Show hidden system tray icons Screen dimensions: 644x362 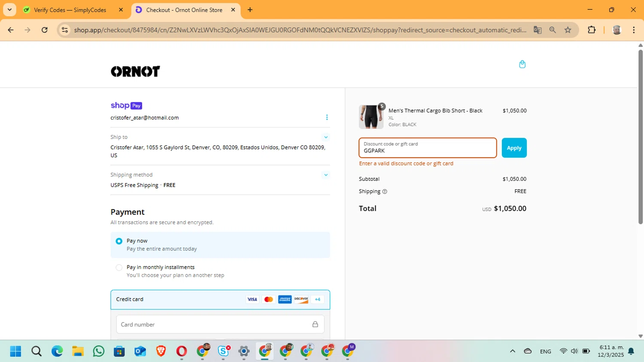pos(512,351)
